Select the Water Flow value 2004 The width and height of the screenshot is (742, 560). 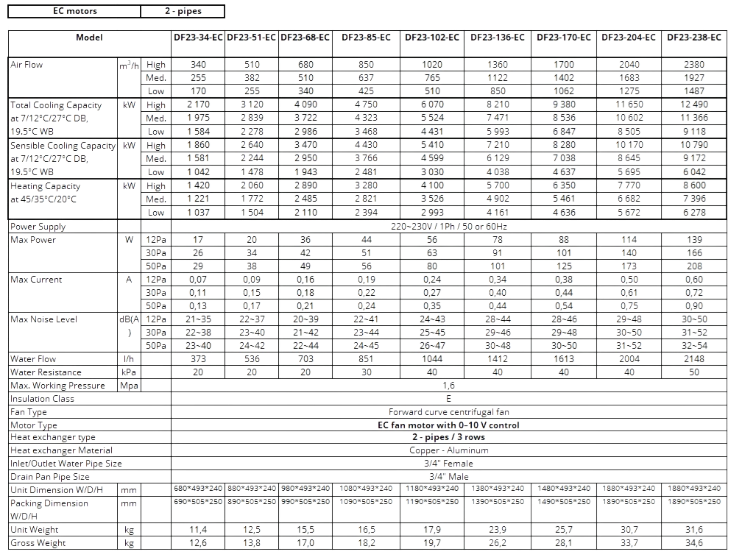(629, 359)
